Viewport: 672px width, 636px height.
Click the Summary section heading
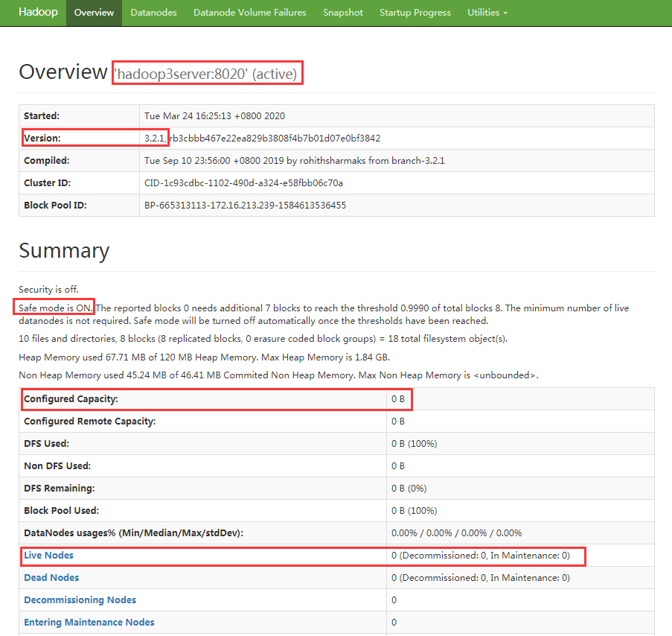coord(64,251)
